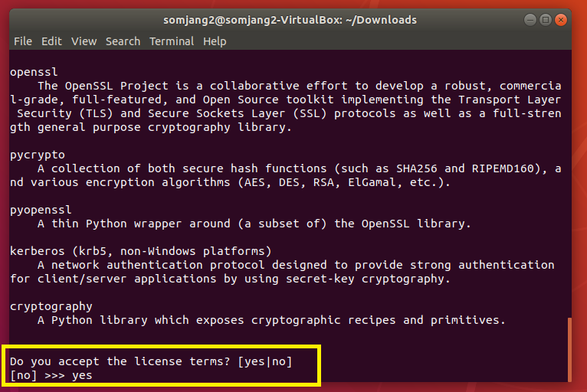The width and height of the screenshot is (587, 392).
Task: Click 'Security (TLS) and Secure Sockets' line
Action: tap(289, 113)
